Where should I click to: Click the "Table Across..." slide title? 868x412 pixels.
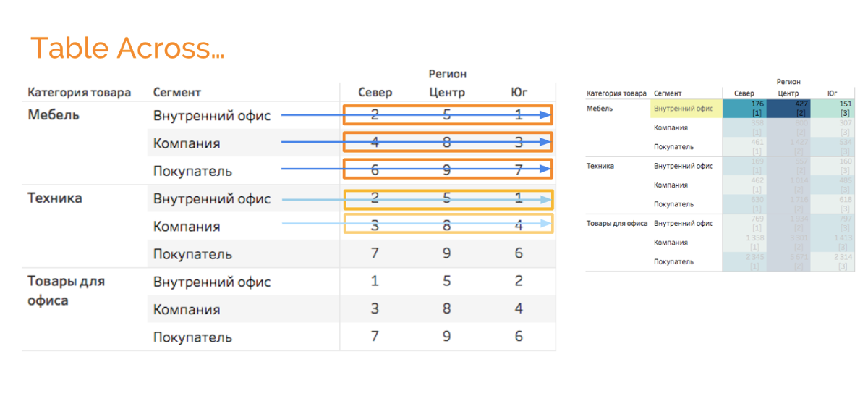127,48
